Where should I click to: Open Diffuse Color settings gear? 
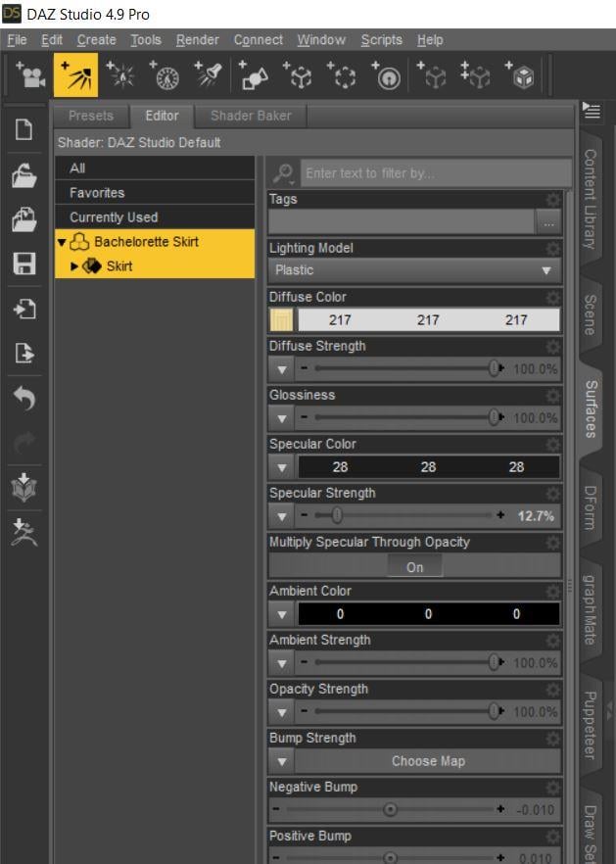tap(552, 298)
